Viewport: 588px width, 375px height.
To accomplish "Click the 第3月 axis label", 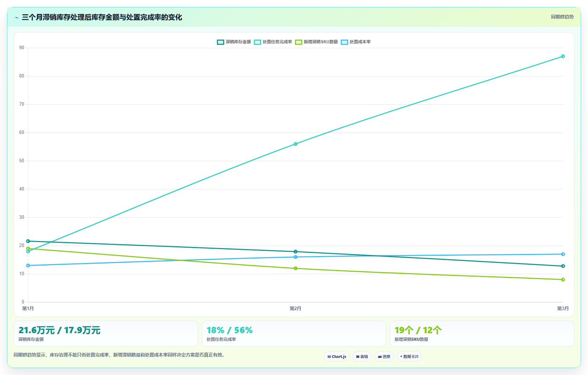I will point(563,308).
